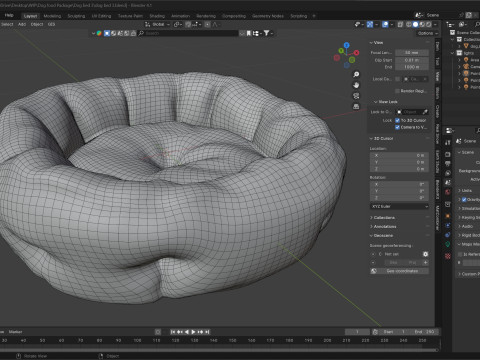Select solid viewport shading sphere icon
Screen dimensions: 480x360
[x=415, y=24]
